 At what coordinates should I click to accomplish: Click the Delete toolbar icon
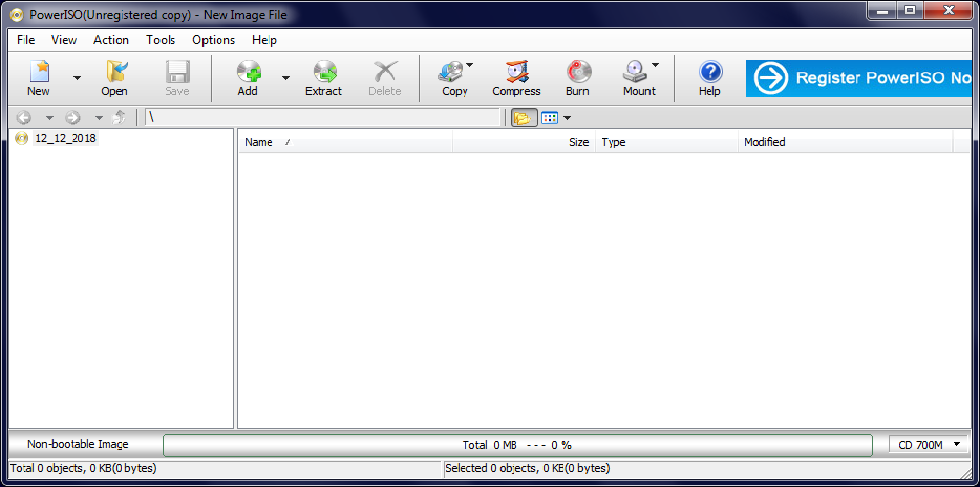pos(385,72)
